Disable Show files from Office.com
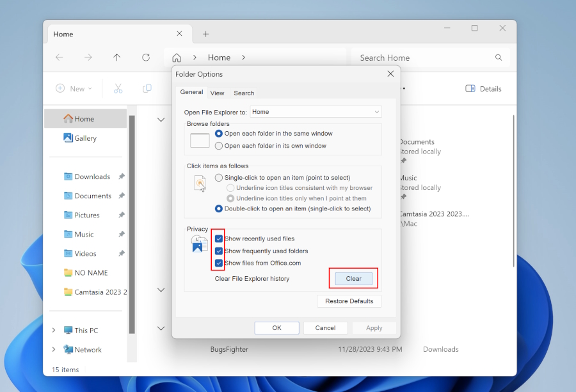 tap(219, 263)
